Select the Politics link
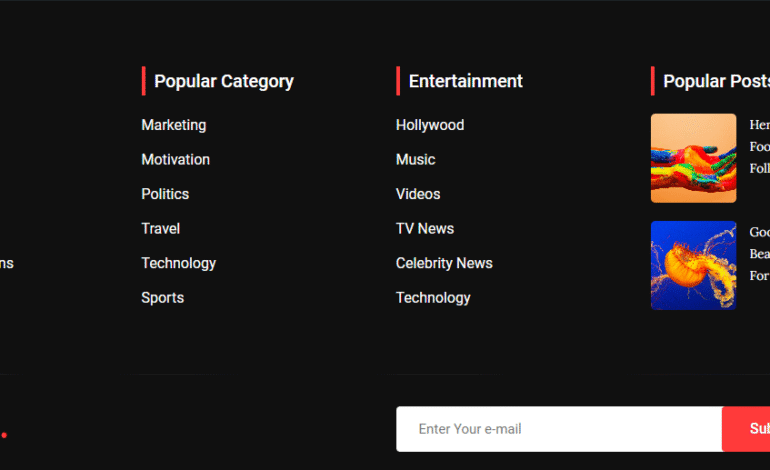Screen dimensions: 770x470 click(165, 194)
